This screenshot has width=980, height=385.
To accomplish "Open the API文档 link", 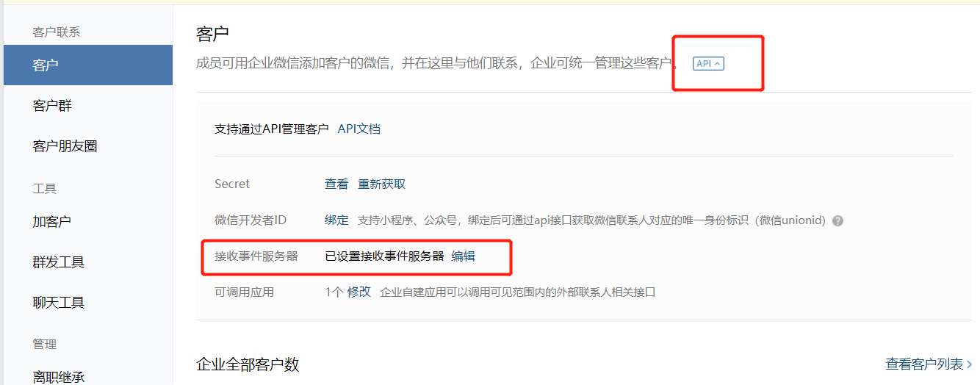I will [359, 129].
